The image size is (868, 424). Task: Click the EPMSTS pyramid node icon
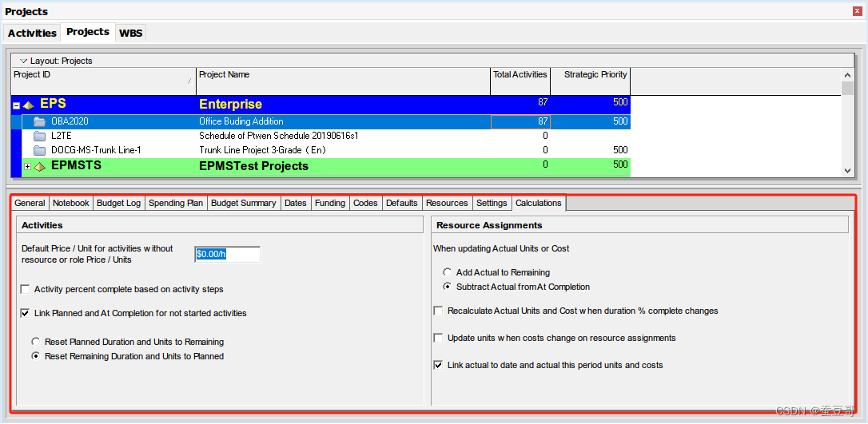39,166
